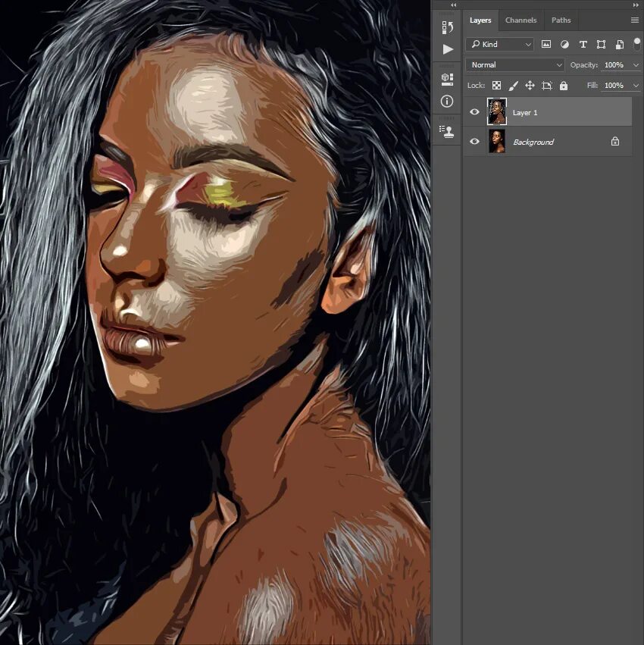Screen dimensions: 644x645
Task: Lock transparent pixels
Action: pyautogui.click(x=497, y=85)
